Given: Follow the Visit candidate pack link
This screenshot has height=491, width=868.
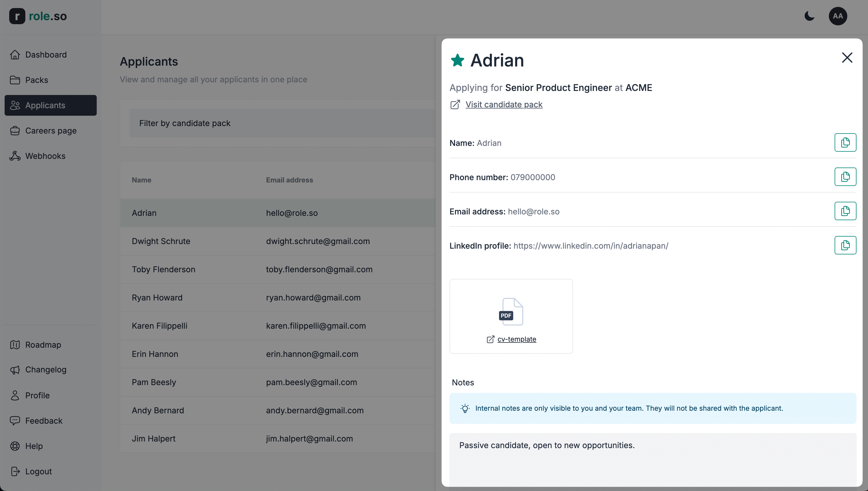Looking at the screenshot, I should tap(504, 104).
